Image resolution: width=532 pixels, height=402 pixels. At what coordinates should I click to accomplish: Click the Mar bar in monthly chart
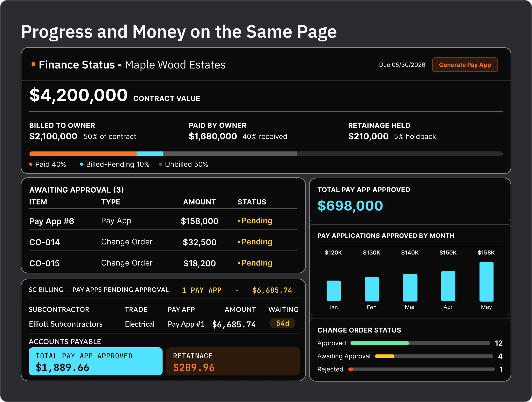(410, 288)
